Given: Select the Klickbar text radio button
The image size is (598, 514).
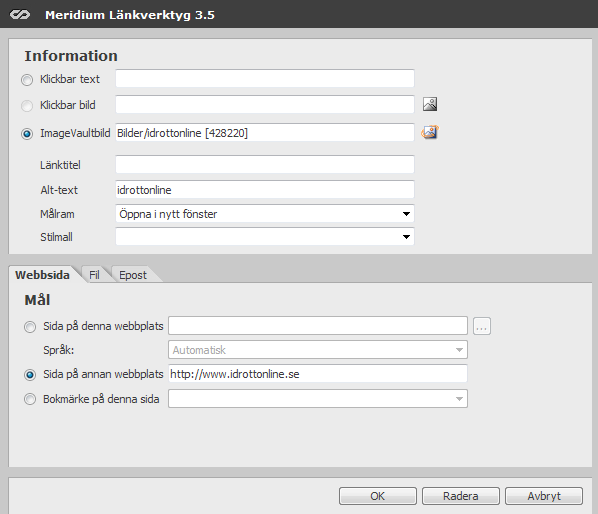Looking at the screenshot, I should point(27,80).
